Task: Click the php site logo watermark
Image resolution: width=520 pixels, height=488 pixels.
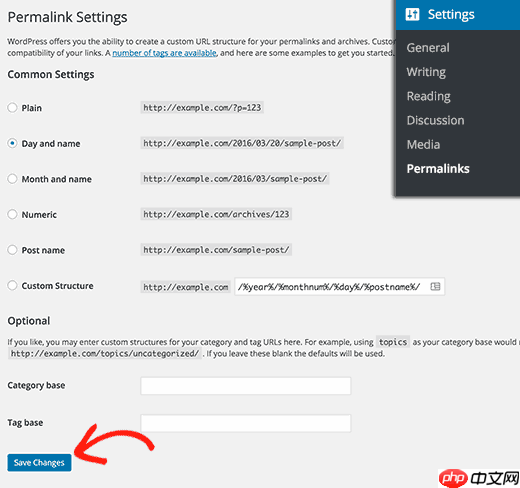Action: (479, 478)
